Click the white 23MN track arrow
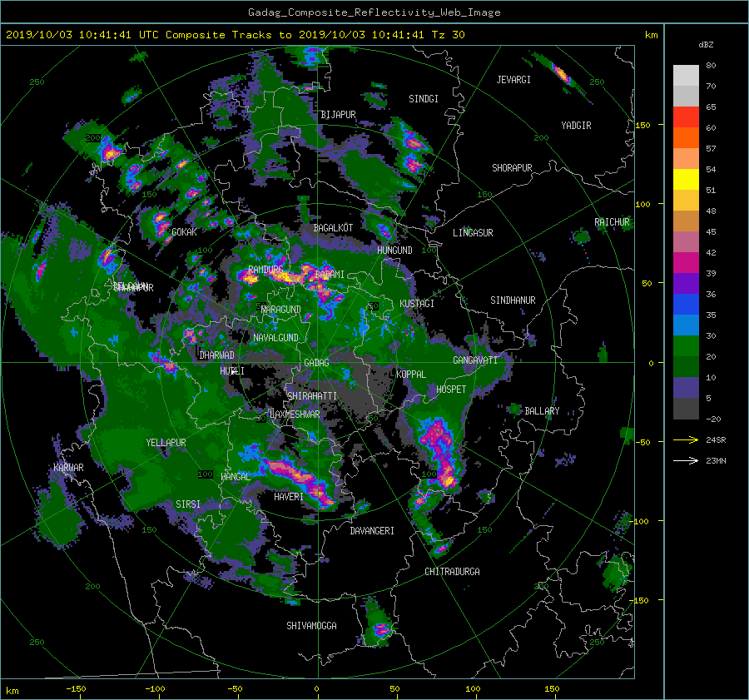This screenshot has width=749, height=700. (686, 460)
